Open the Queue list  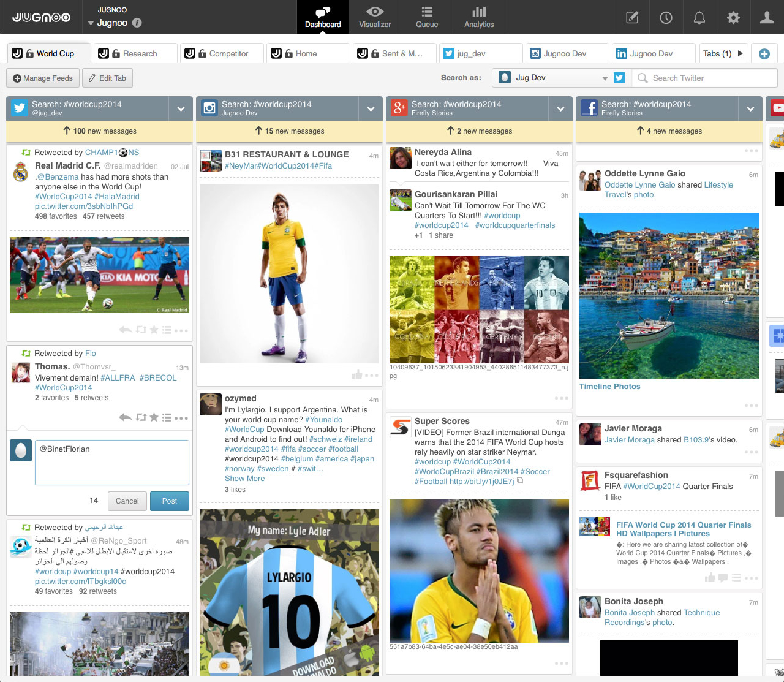click(x=427, y=17)
